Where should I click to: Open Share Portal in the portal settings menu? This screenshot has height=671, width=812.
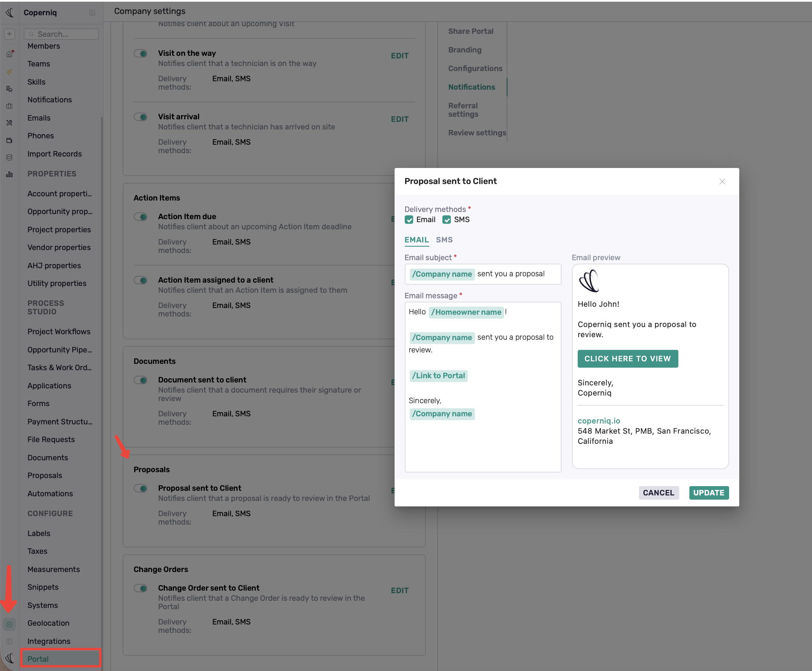[x=471, y=31]
